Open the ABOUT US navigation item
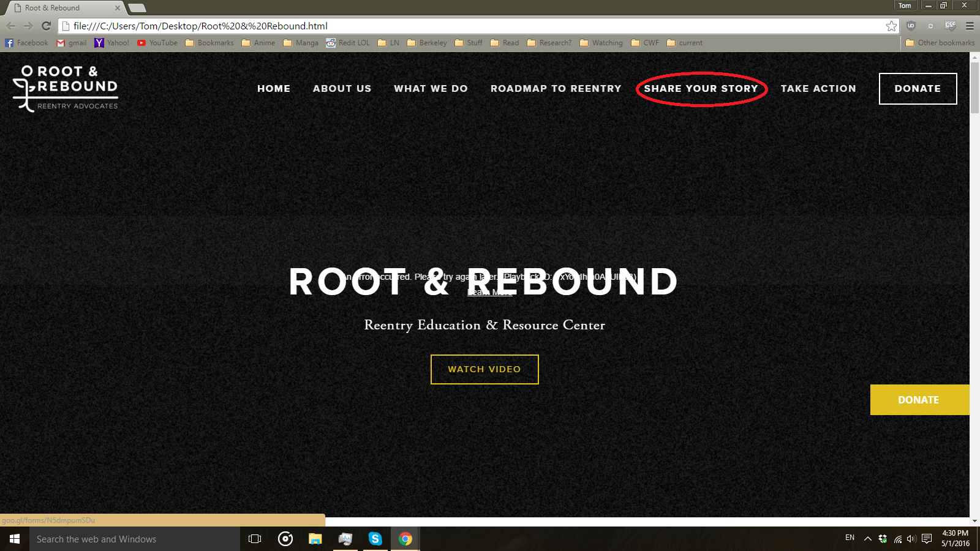The width and height of the screenshot is (980, 551). [342, 89]
